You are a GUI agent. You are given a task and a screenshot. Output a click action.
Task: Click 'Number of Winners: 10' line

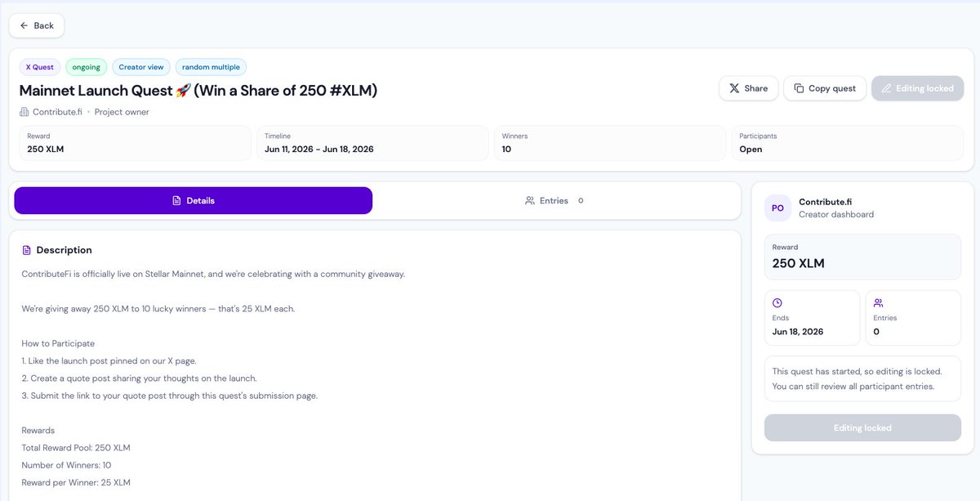66,465
